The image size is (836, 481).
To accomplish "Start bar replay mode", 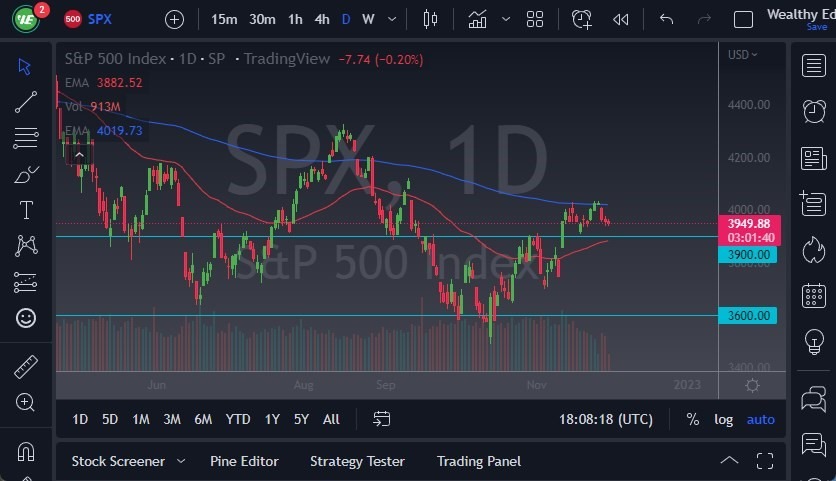I will (621, 20).
